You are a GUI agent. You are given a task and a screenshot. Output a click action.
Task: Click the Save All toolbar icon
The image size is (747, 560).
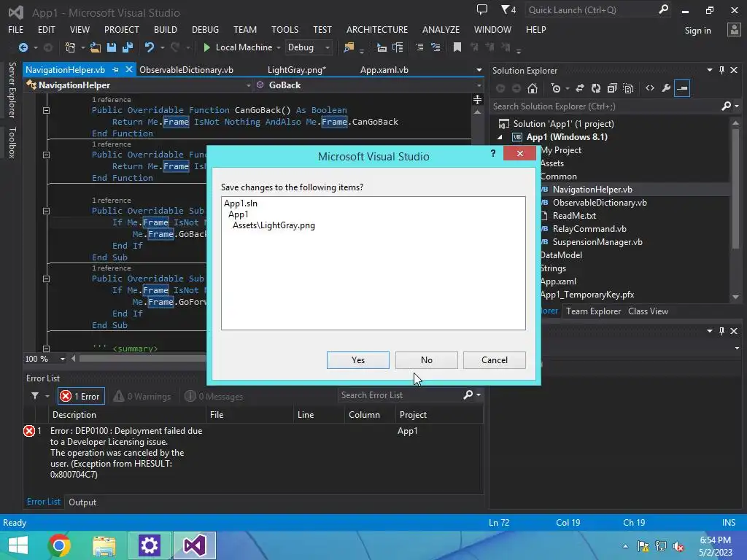point(127,47)
